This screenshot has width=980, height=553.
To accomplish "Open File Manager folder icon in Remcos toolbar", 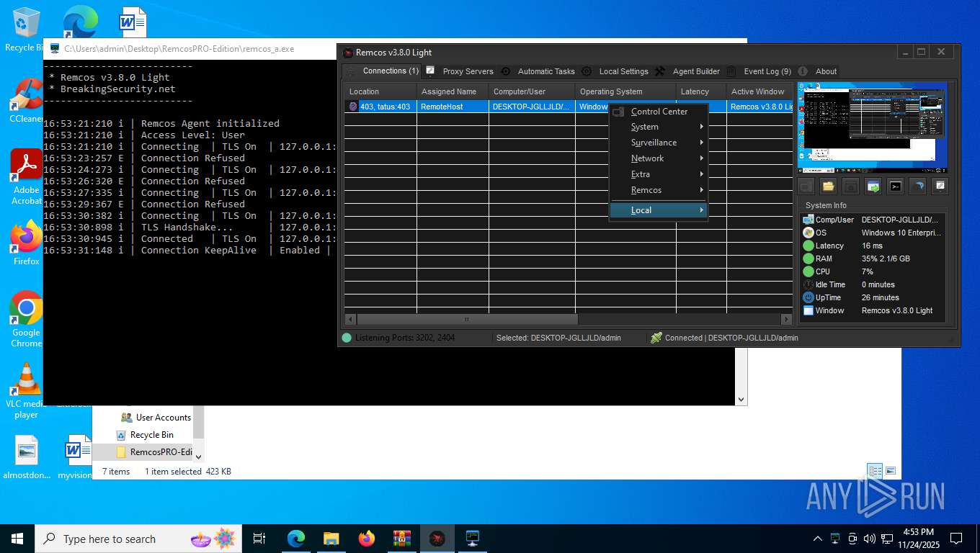I will [828, 186].
